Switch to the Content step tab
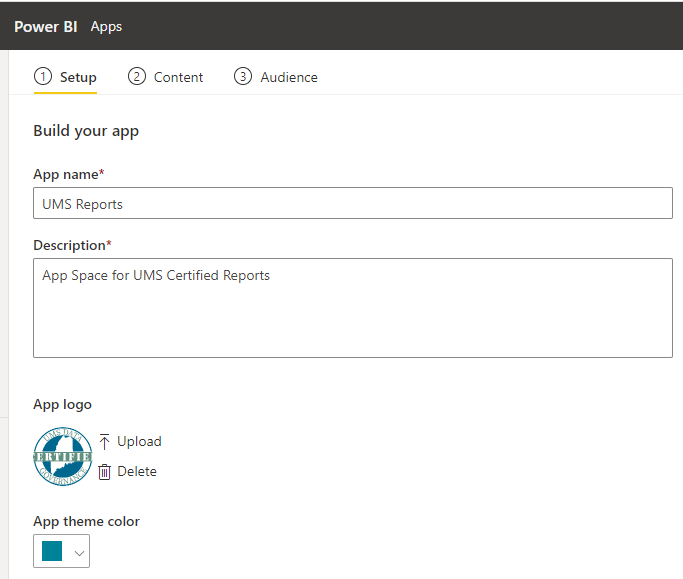683x579 pixels. [166, 77]
